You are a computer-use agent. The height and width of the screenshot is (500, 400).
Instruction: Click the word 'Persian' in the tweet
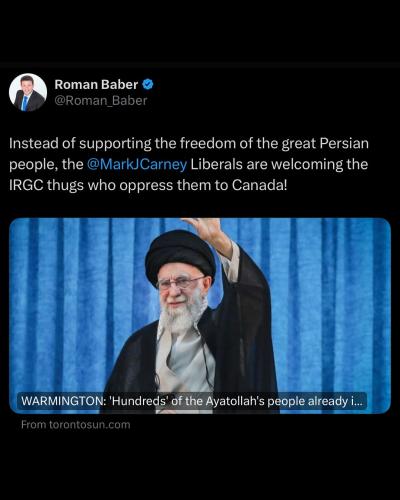tap(344, 144)
